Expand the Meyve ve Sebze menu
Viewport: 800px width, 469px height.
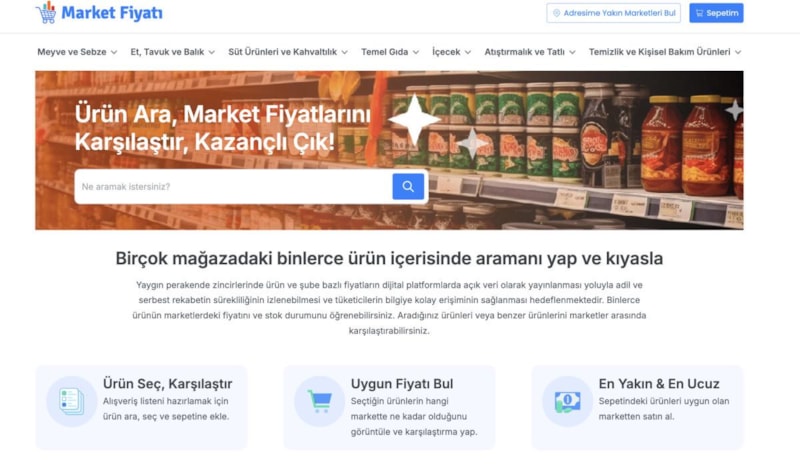click(x=77, y=52)
